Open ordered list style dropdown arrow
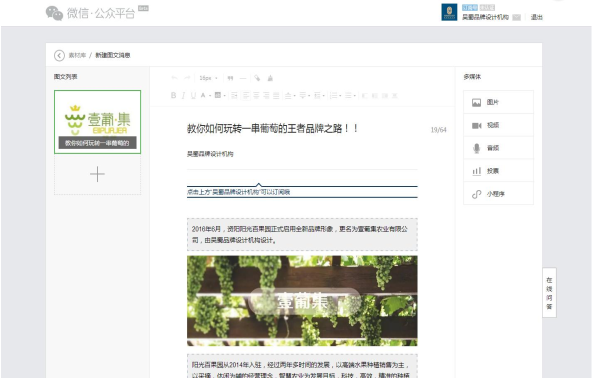 click(340, 96)
